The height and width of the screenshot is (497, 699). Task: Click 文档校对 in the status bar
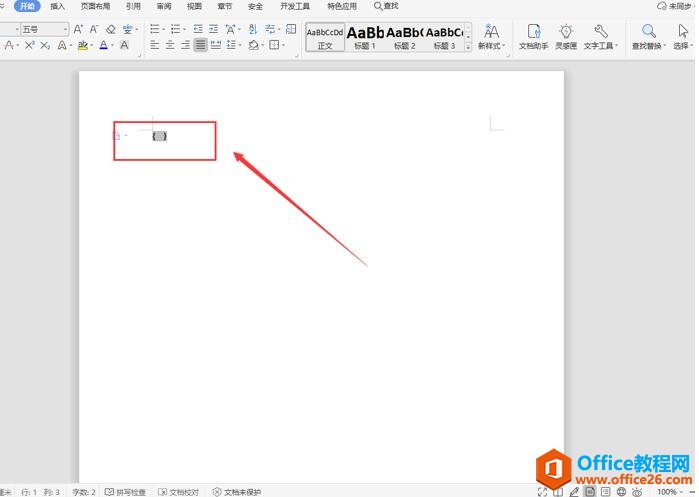(178, 492)
